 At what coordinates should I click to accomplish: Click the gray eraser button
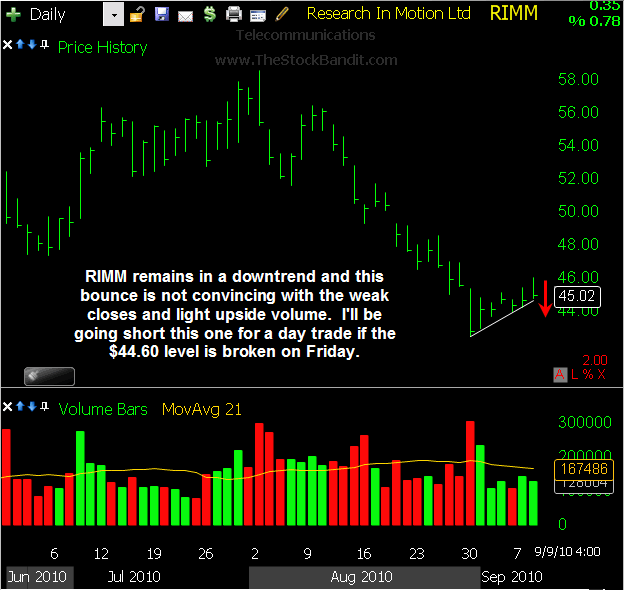coord(49,376)
